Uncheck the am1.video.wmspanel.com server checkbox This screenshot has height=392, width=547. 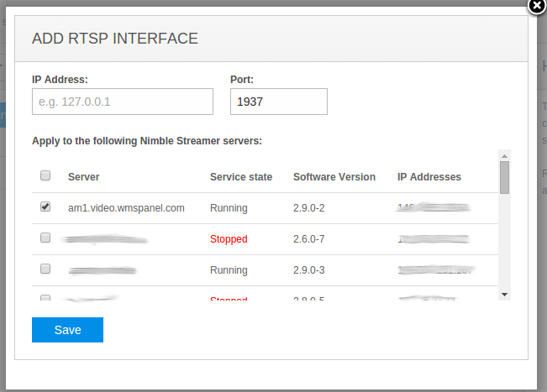45,206
